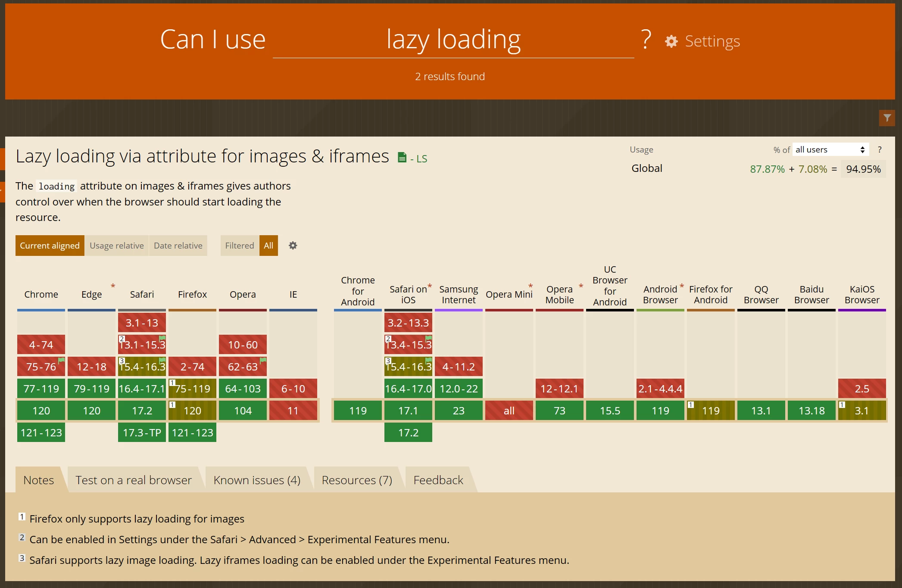Viewport: 902px width, 588px height.
Task: Open Known issues (4) tab
Action: (257, 480)
